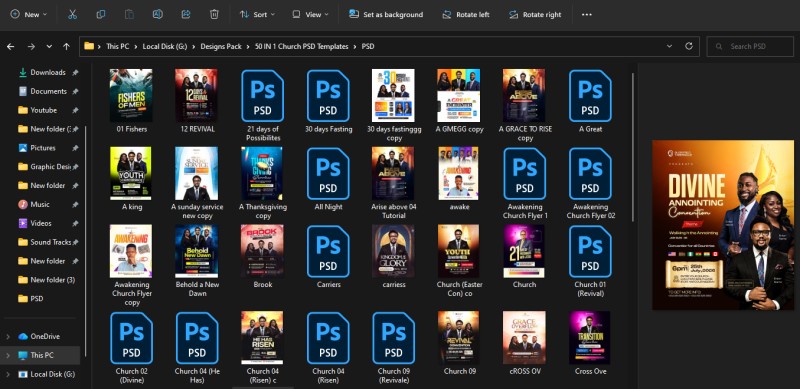The width and height of the screenshot is (800, 389).
Task: Go back with the left arrow
Action: [11, 46]
